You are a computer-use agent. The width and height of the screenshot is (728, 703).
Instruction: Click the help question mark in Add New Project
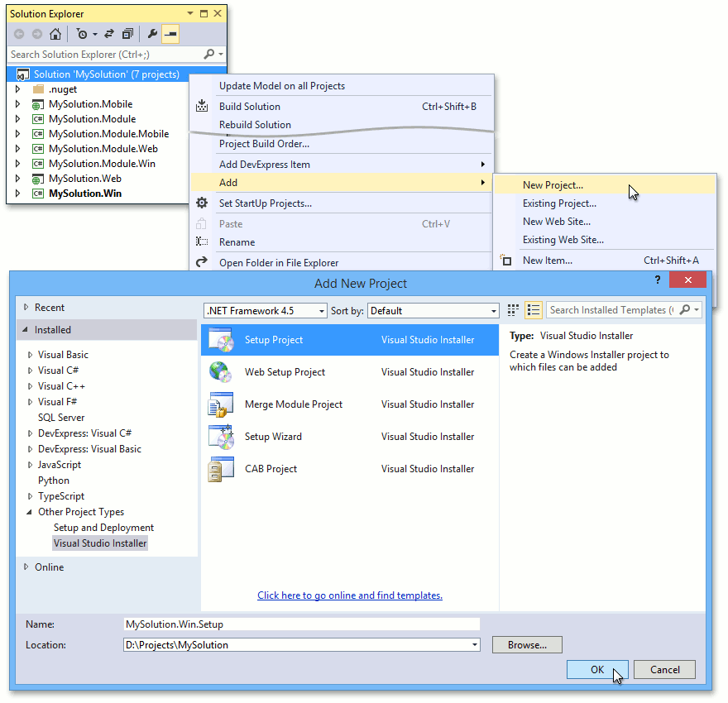coord(657,280)
